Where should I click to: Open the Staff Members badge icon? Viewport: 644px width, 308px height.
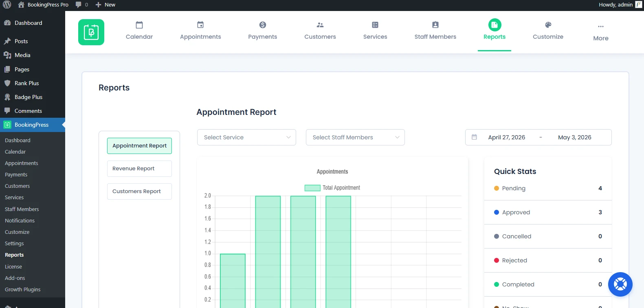[435, 25]
